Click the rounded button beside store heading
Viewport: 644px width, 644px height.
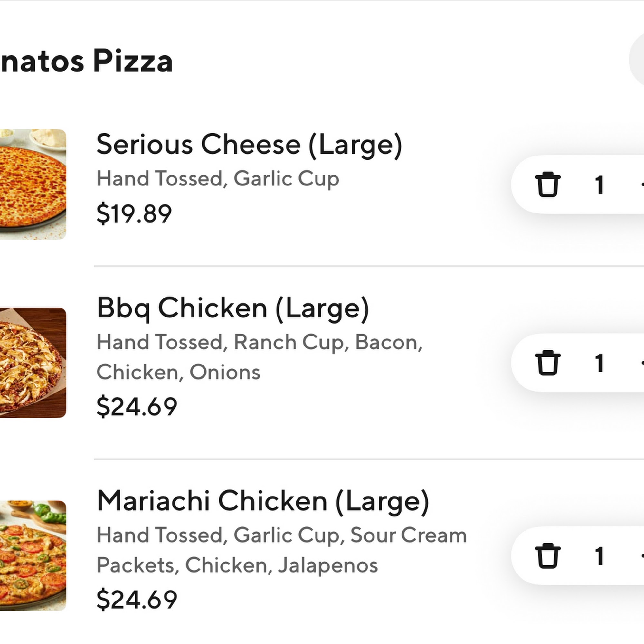636,60
